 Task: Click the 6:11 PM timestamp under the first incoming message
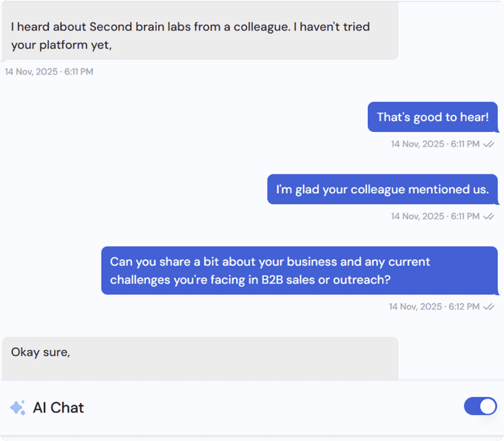49,72
